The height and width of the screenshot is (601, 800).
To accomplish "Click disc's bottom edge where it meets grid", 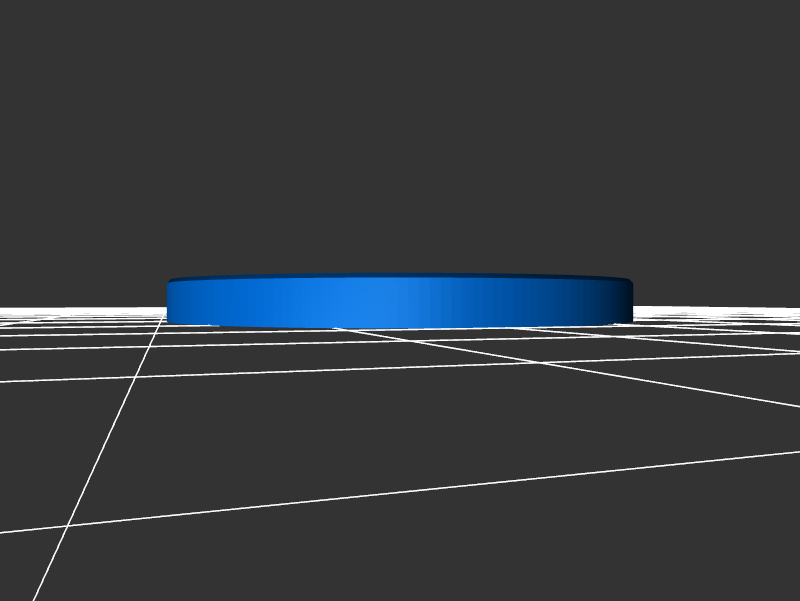I will [x=400, y=327].
